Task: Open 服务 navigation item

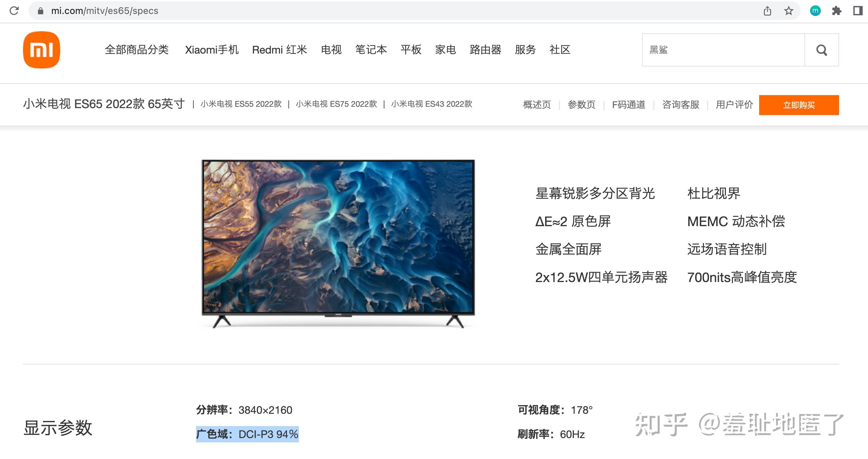Action: (525, 50)
